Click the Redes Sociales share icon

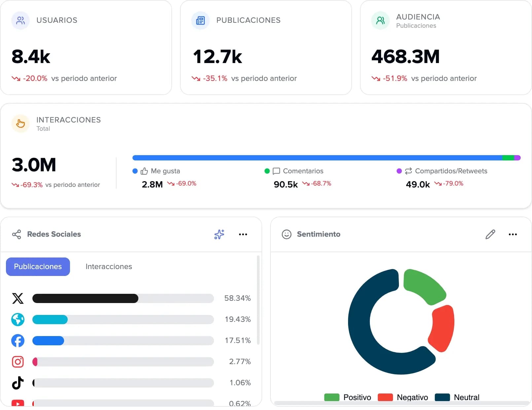17,234
